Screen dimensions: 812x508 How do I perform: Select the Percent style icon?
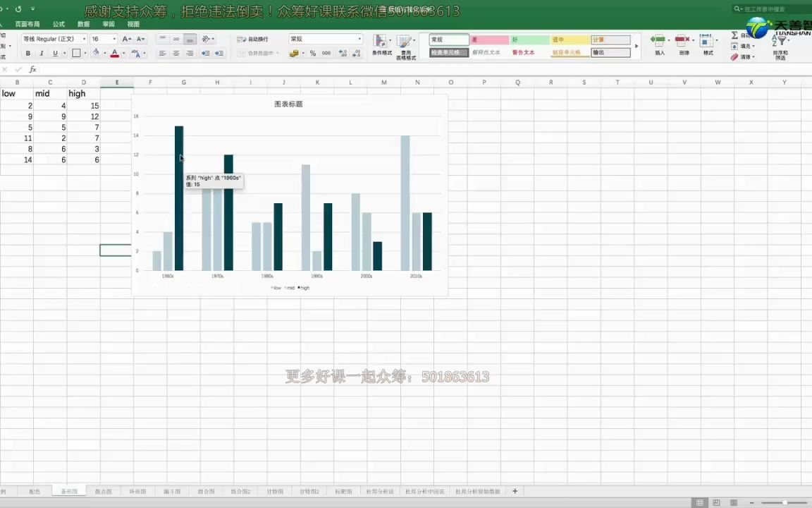(x=312, y=53)
